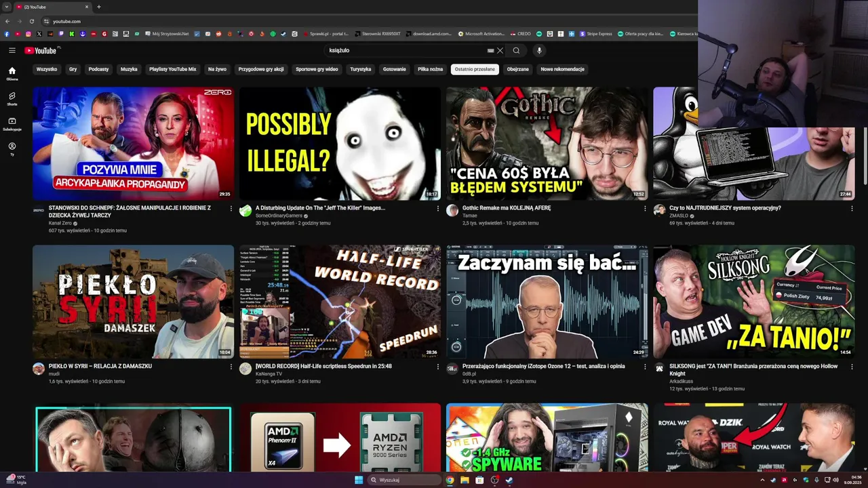868x488 pixels.
Task: Open options menu for Half-Life speedrun video
Action: [437, 367]
